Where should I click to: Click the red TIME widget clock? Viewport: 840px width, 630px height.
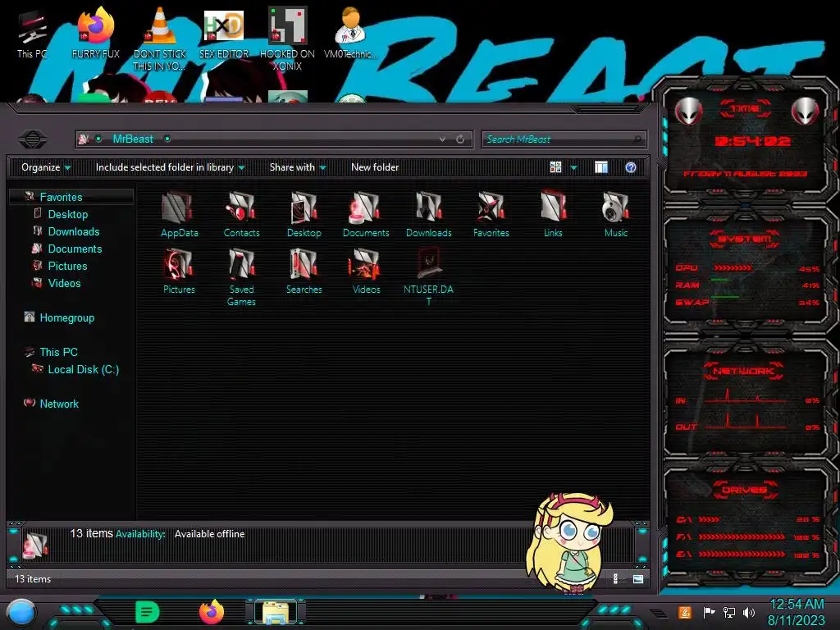pyautogui.click(x=753, y=141)
